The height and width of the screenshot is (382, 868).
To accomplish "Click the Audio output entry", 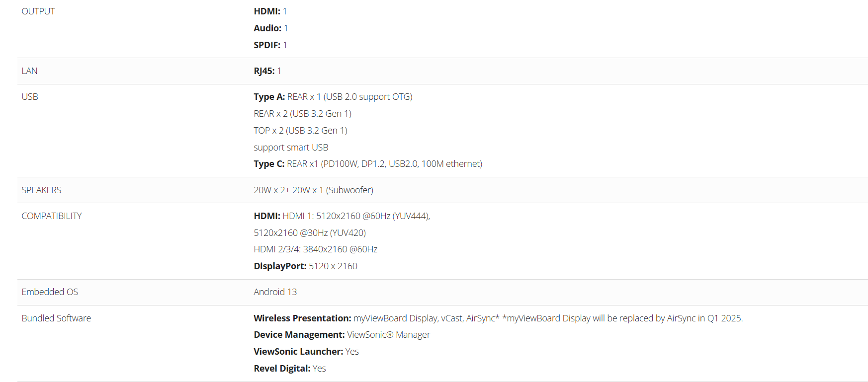I will coord(270,28).
